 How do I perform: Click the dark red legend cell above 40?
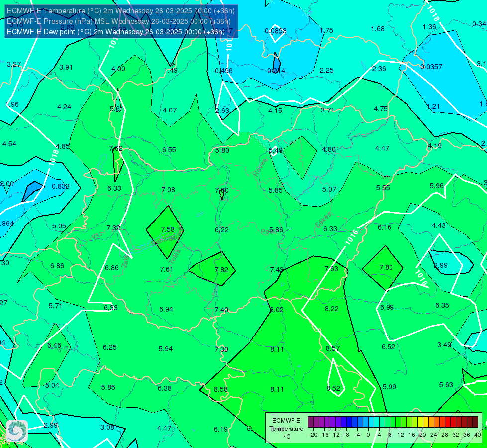(x=475, y=422)
